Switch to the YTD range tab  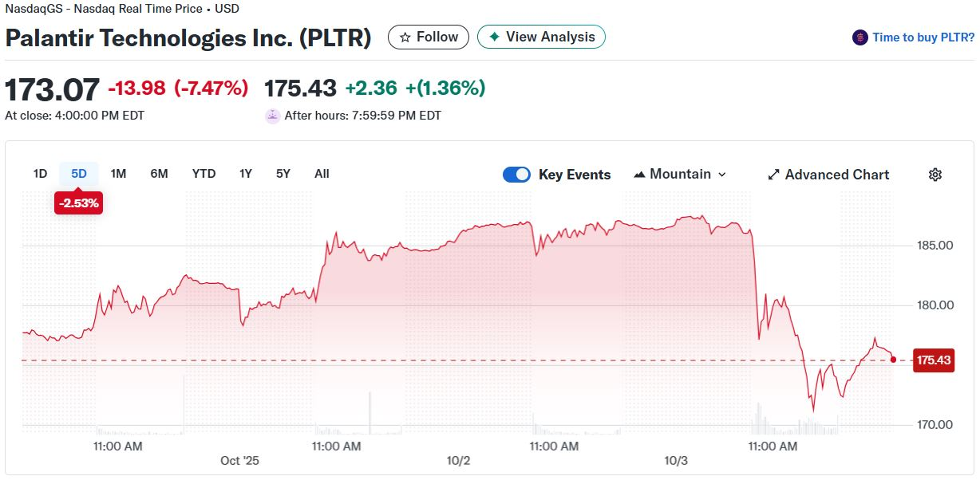point(204,174)
